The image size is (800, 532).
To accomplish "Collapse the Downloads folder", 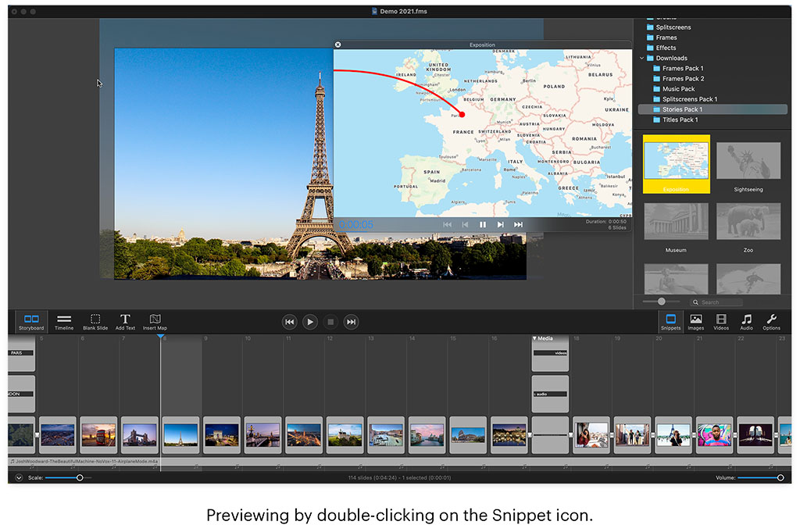I will pos(642,58).
